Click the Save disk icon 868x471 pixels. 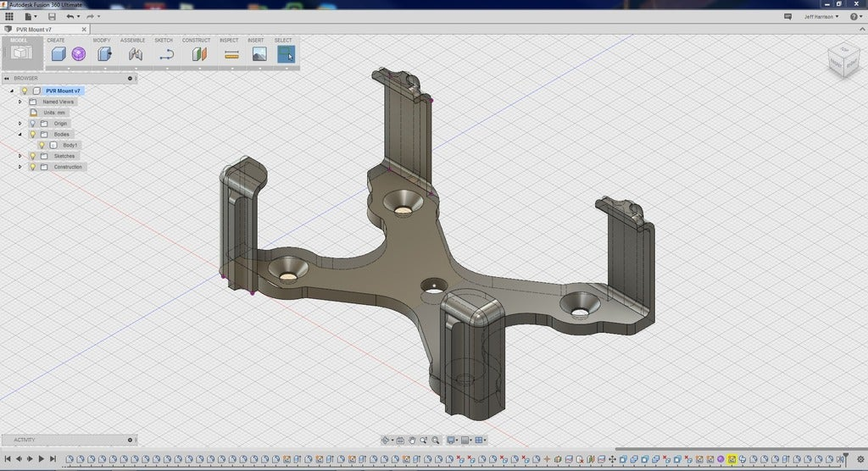point(52,16)
